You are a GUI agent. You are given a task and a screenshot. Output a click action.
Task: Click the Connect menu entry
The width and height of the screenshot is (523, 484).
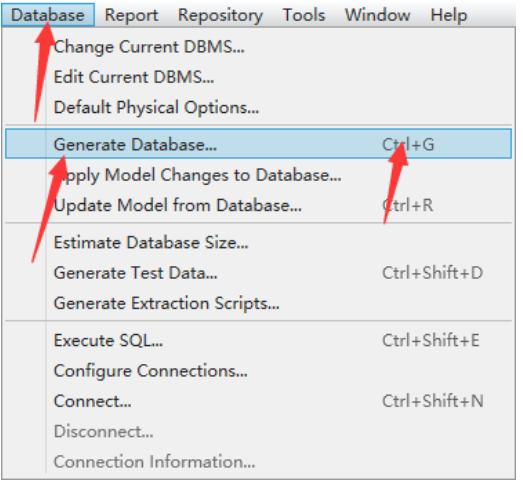pos(258,401)
